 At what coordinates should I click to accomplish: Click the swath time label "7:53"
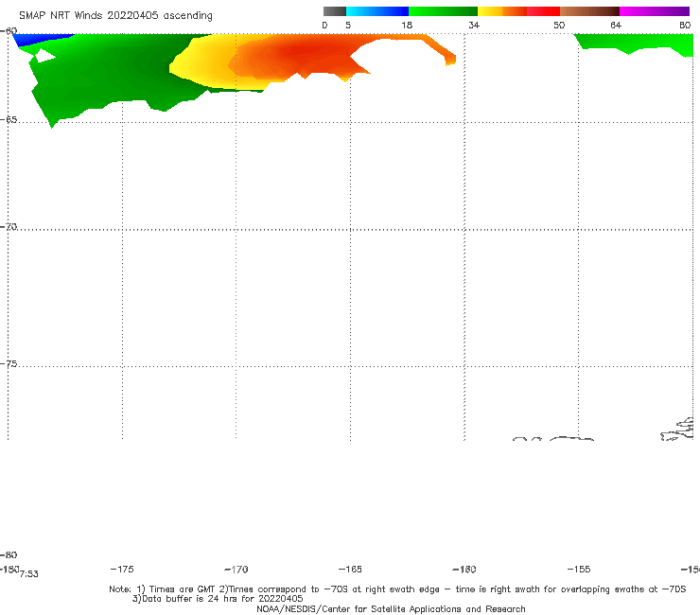[x=29, y=574]
